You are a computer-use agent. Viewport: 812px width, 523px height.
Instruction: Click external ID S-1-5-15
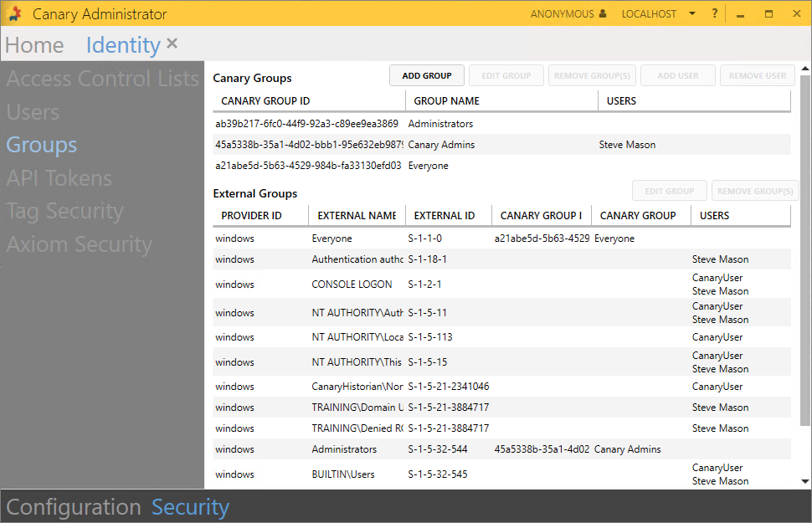427,362
